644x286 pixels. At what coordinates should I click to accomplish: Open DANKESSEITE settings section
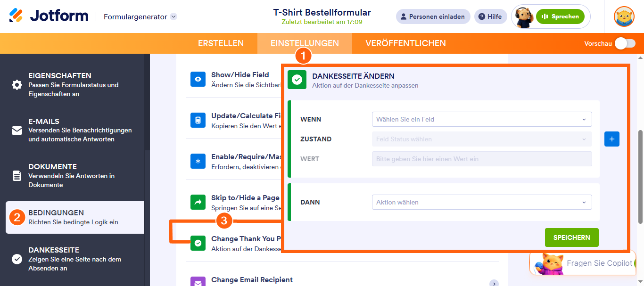[75, 259]
